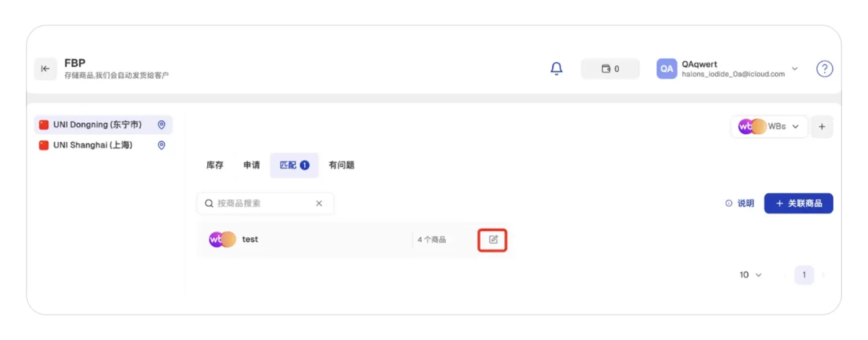Click the help question mark icon
868x340 pixels.
pyautogui.click(x=824, y=69)
